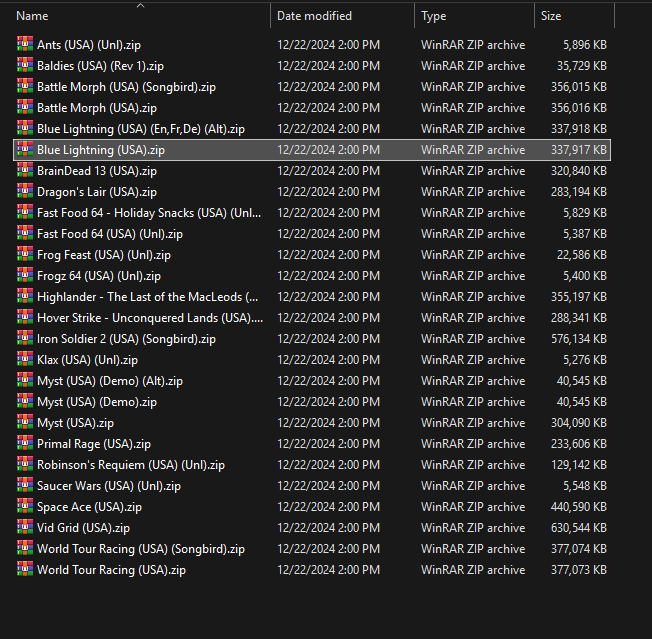This screenshot has width=652, height=639.
Task: Click the WinRAR icon beside Ants (USA) (Unl).zip
Action: pos(25,44)
